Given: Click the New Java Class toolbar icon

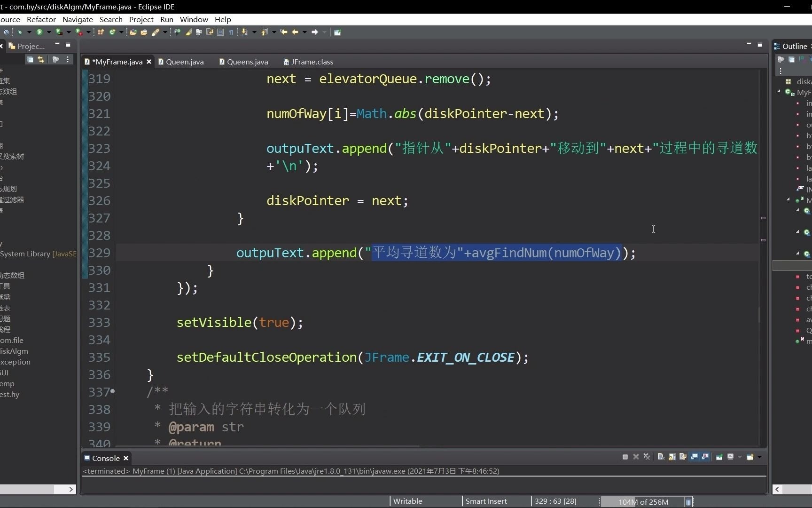Looking at the screenshot, I should 112,32.
